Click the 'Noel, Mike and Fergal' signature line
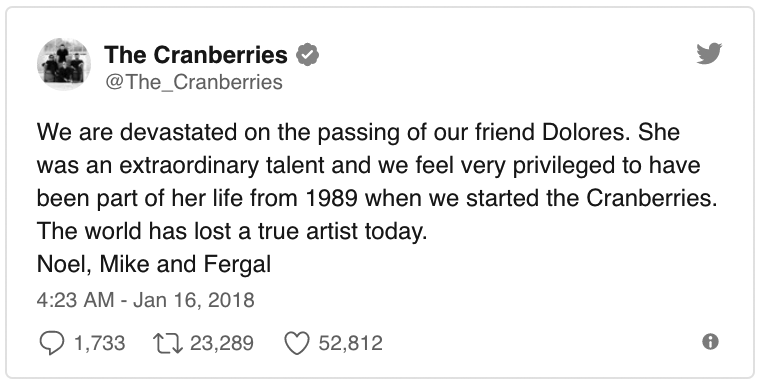The width and height of the screenshot is (758, 389). click(x=154, y=264)
